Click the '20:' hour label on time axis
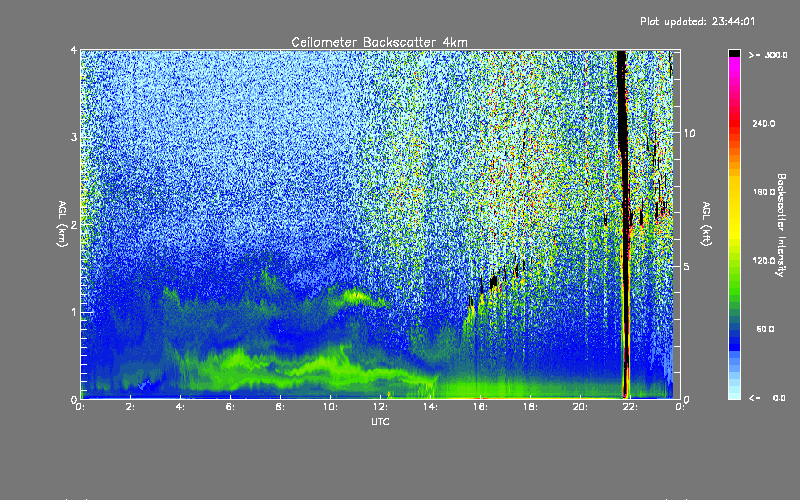This screenshot has height=500, width=800. pos(580,407)
